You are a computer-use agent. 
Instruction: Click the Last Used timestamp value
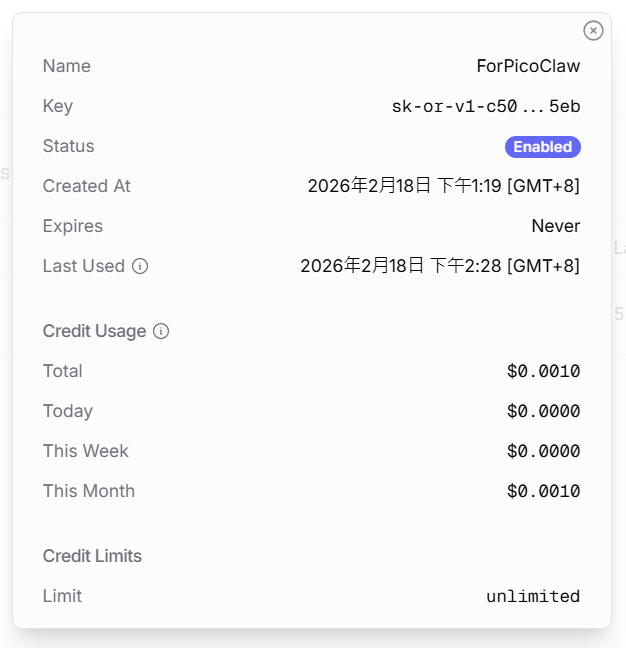pos(440,266)
